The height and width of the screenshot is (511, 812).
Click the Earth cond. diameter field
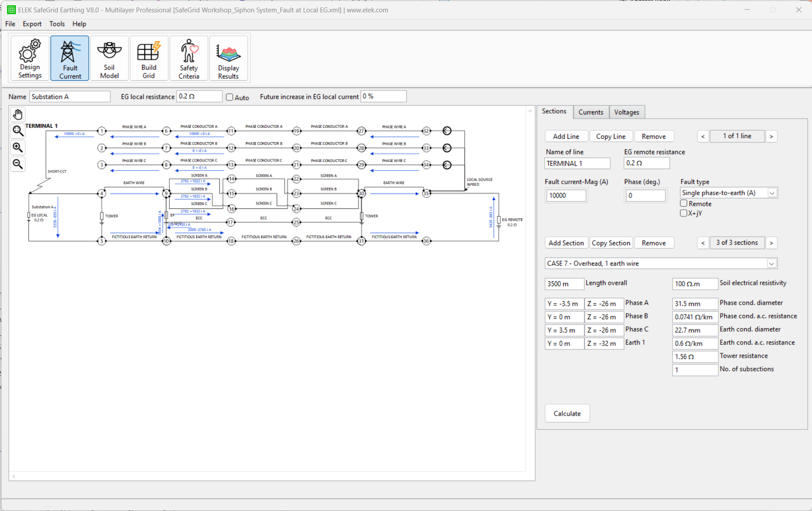coord(695,330)
